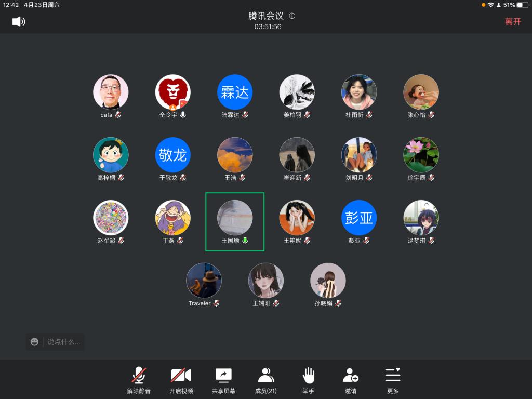Tap muted mic icon beside 高梓桐

click(121, 178)
